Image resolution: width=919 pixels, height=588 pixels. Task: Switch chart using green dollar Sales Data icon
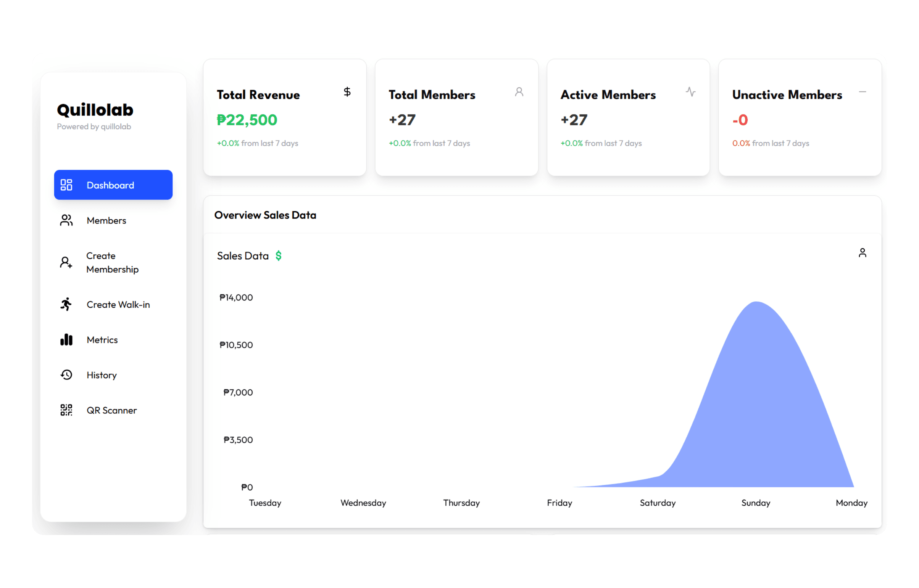279,255
